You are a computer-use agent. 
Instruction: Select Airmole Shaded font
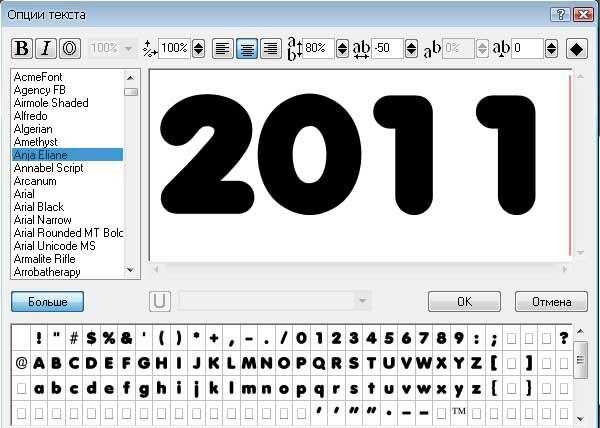tap(51, 103)
